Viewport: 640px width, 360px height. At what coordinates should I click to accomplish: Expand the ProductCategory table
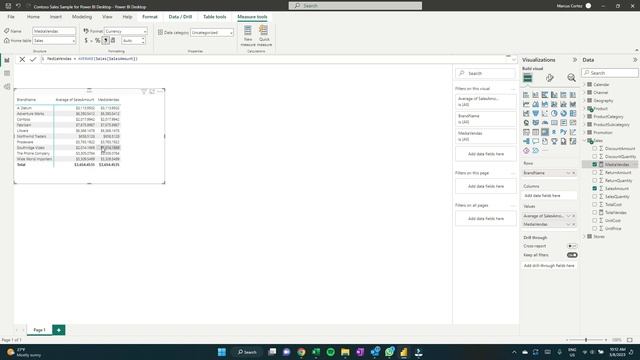point(584,117)
